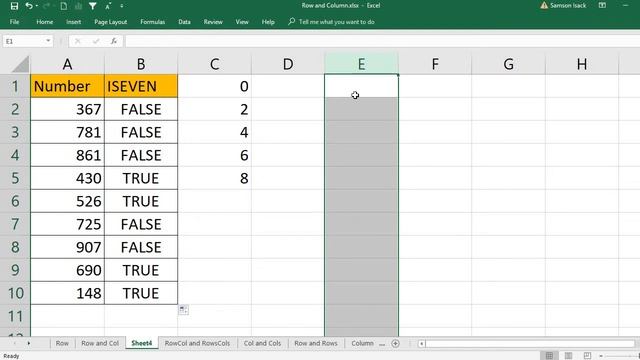
Task: Select the cell containing 367
Action: pyautogui.click(x=67, y=109)
